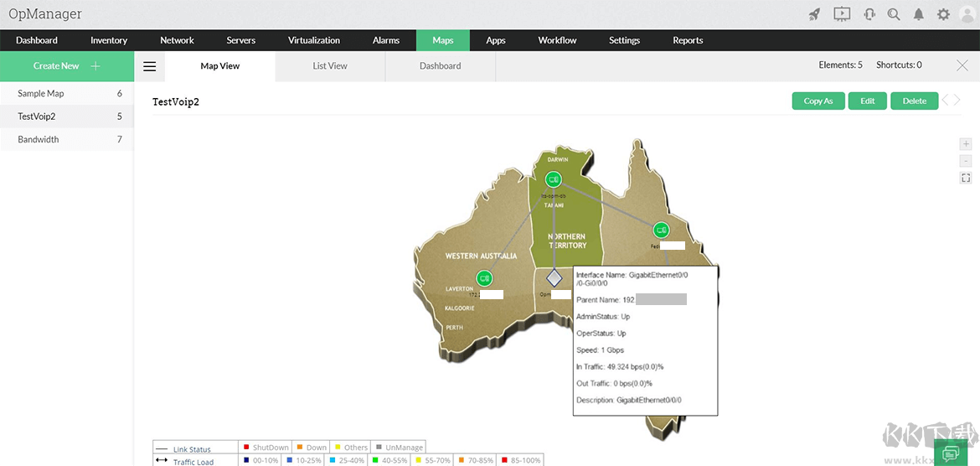Toggle the hamburger sidebar menu icon
Screen dimensions: 980x466
tap(149, 66)
